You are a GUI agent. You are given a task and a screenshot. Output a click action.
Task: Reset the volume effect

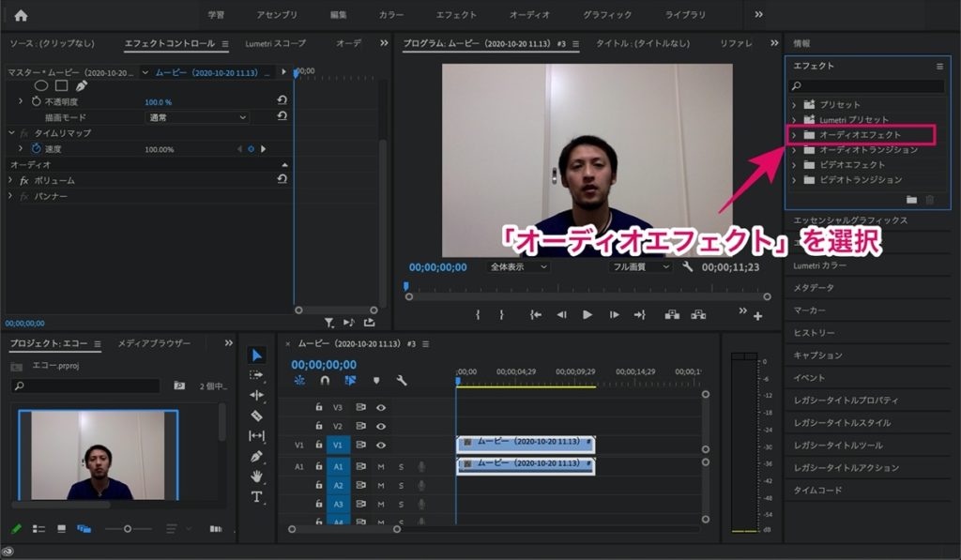(x=282, y=179)
